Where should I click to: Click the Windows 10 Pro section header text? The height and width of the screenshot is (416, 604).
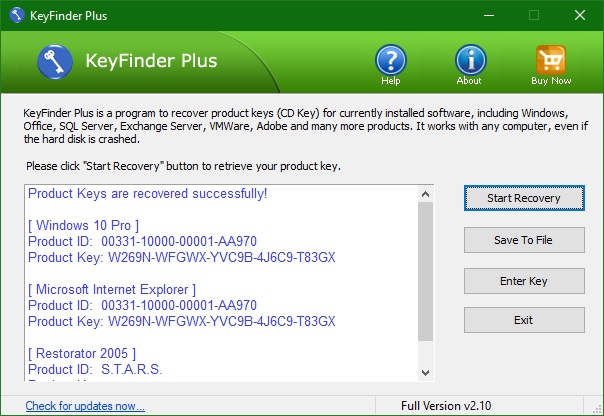pyautogui.click(x=84, y=225)
